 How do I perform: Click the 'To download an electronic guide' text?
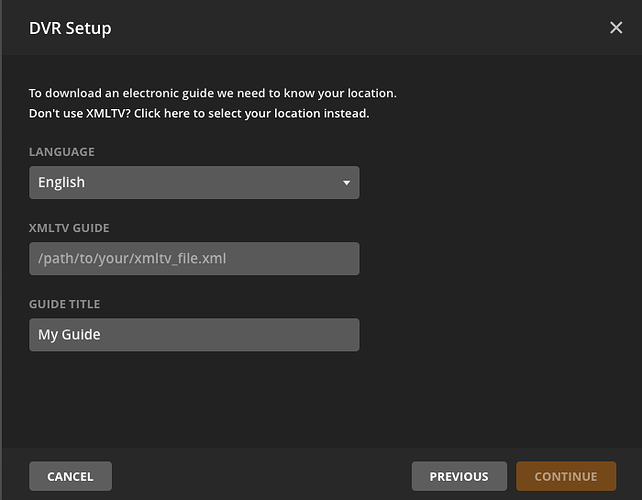212,93
